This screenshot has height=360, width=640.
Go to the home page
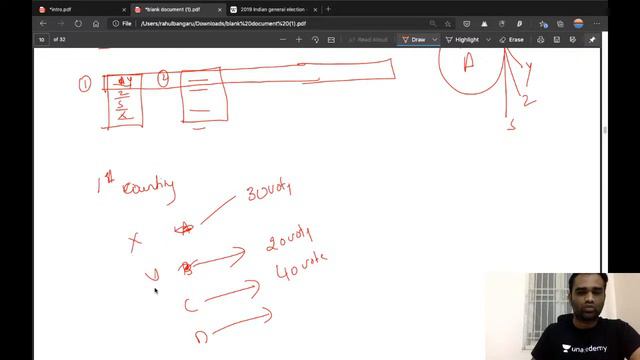click(x=96, y=24)
